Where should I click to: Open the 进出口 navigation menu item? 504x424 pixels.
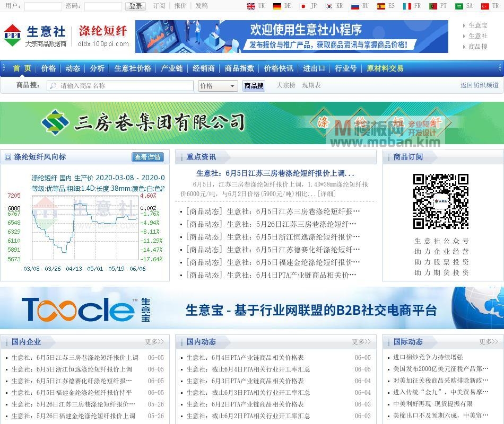pyautogui.click(x=314, y=68)
